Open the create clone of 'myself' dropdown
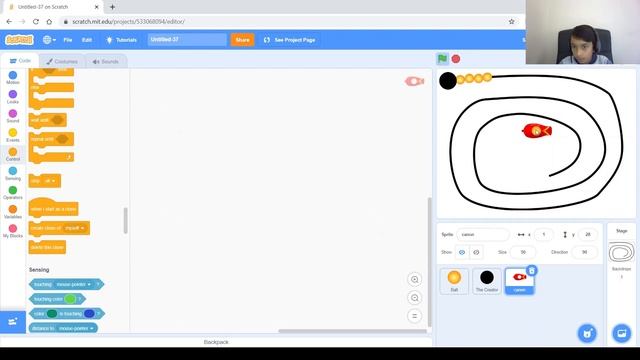 (74, 228)
